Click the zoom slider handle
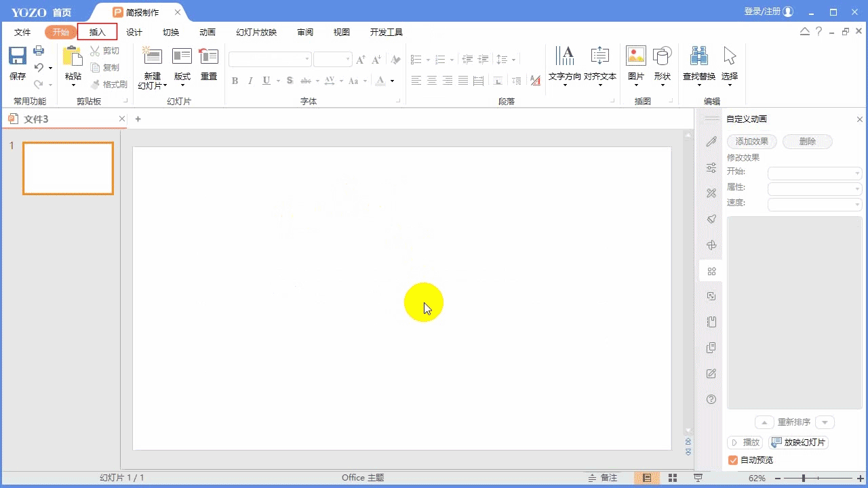The height and width of the screenshot is (488, 868). click(x=804, y=479)
